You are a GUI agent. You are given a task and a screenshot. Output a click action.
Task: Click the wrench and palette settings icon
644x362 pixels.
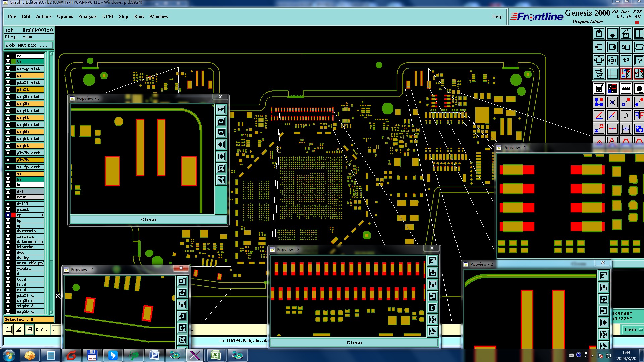(x=599, y=74)
